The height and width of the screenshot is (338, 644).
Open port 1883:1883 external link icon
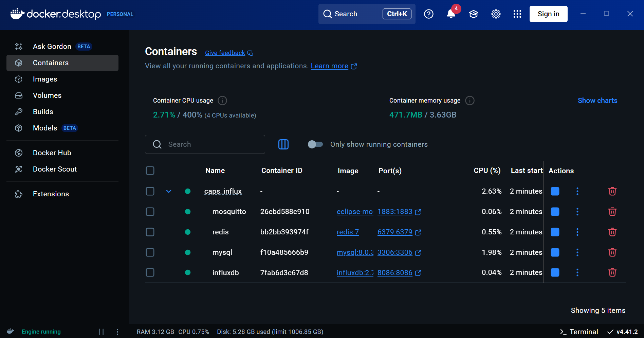point(418,212)
